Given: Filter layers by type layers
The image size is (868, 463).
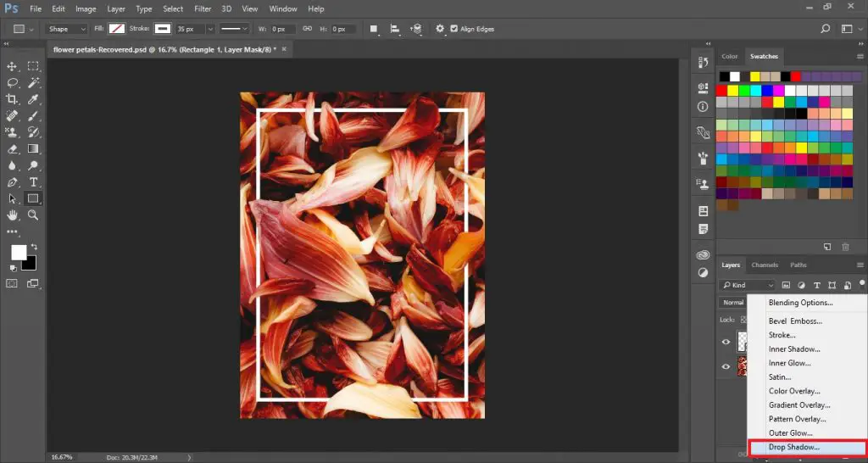Looking at the screenshot, I should (x=816, y=285).
